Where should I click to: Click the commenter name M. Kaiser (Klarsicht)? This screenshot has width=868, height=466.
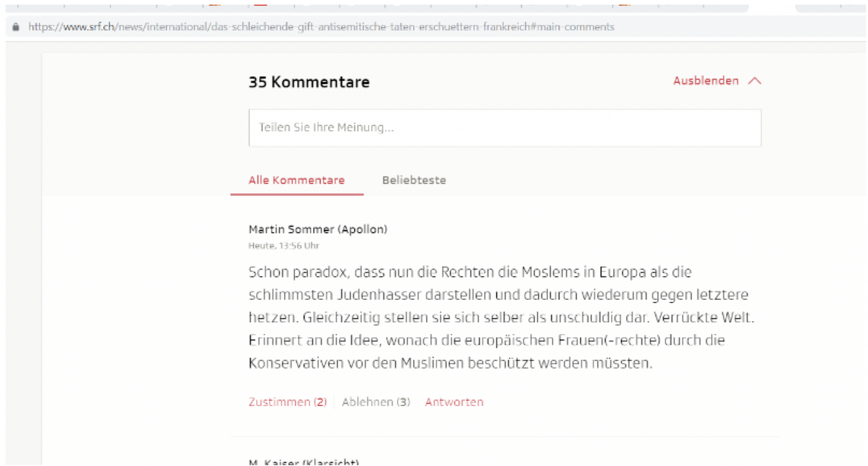(x=304, y=462)
